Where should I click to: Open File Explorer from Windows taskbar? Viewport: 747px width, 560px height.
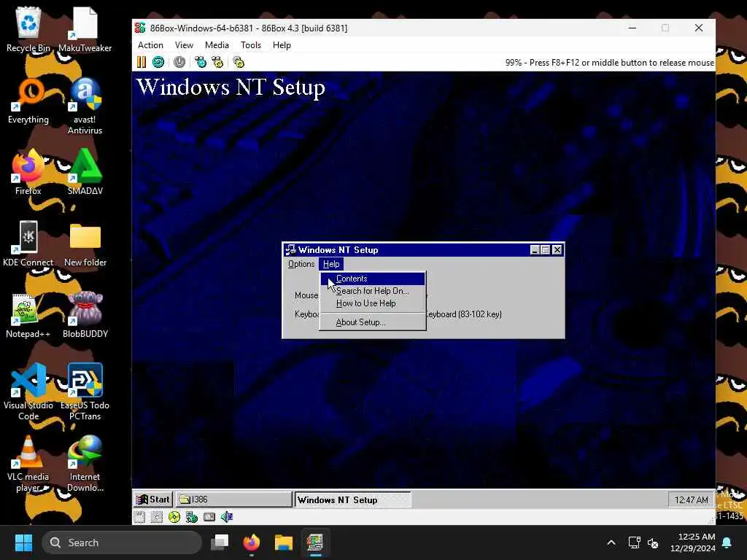tap(284, 542)
